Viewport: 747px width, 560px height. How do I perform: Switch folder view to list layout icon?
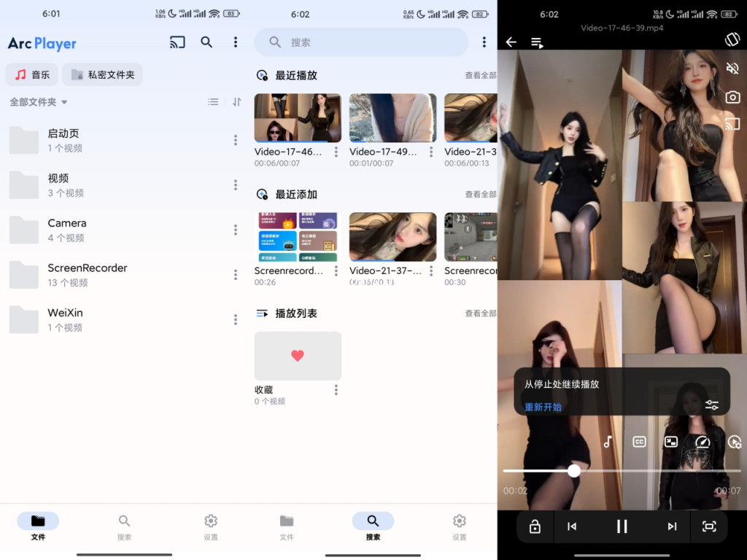(x=213, y=102)
